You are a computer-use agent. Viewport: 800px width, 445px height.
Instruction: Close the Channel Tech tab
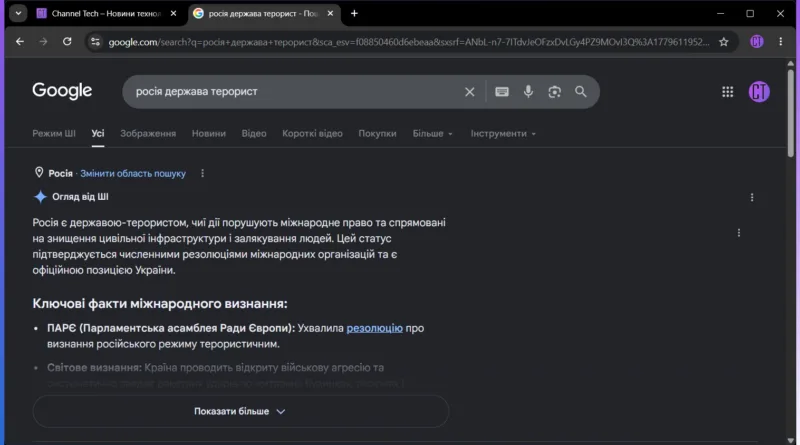coord(173,14)
